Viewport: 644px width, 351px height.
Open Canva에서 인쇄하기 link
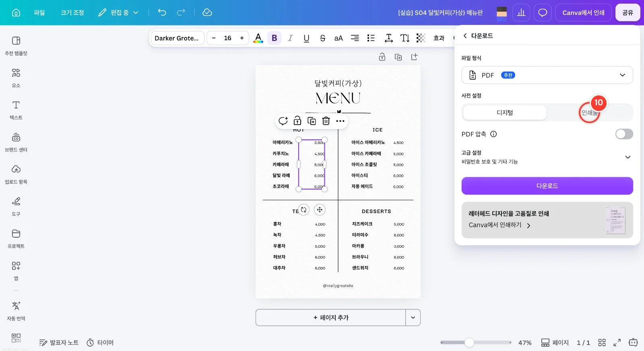[500, 225]
